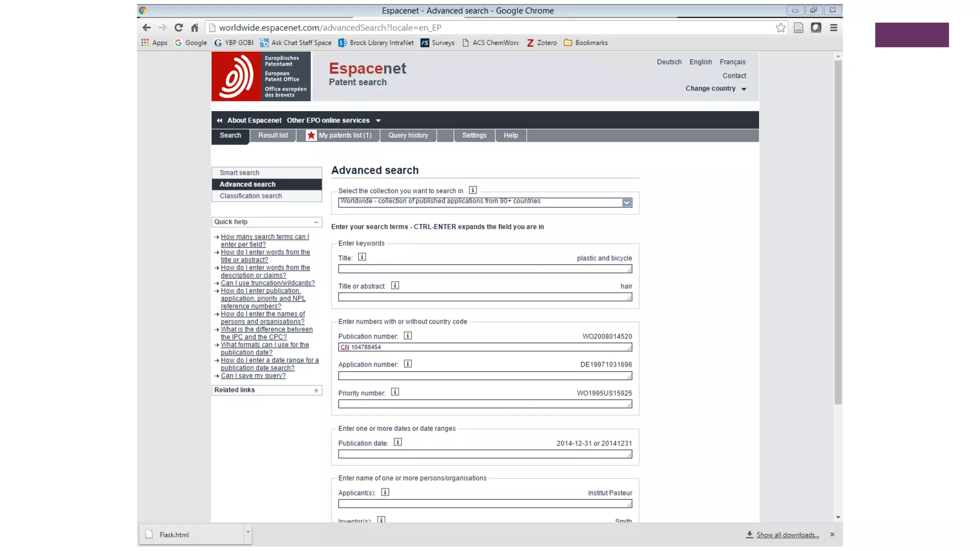Open the 'Can I save my query?' link
This screenshot has width=980, height=551.
(x=253, y=376)
